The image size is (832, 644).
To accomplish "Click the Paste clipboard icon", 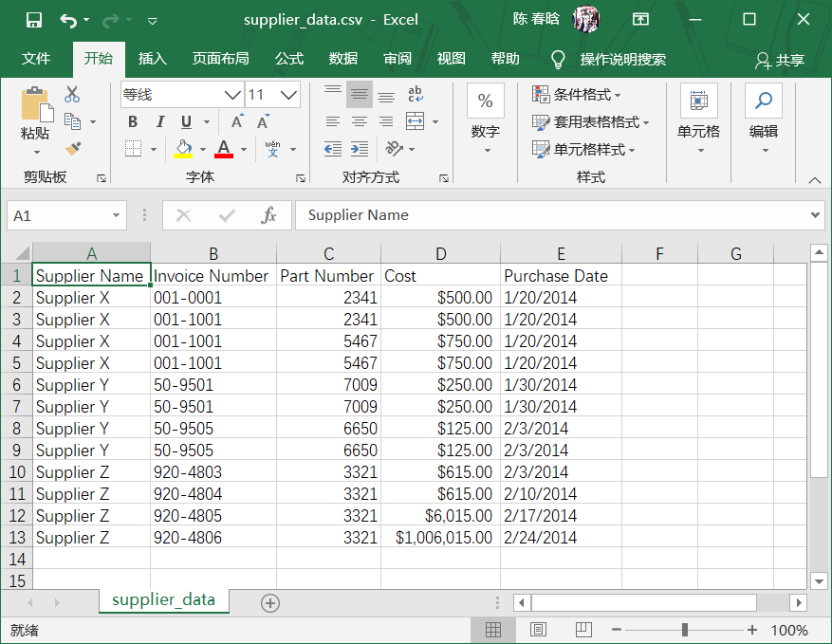I will click(x=37, y=104).
